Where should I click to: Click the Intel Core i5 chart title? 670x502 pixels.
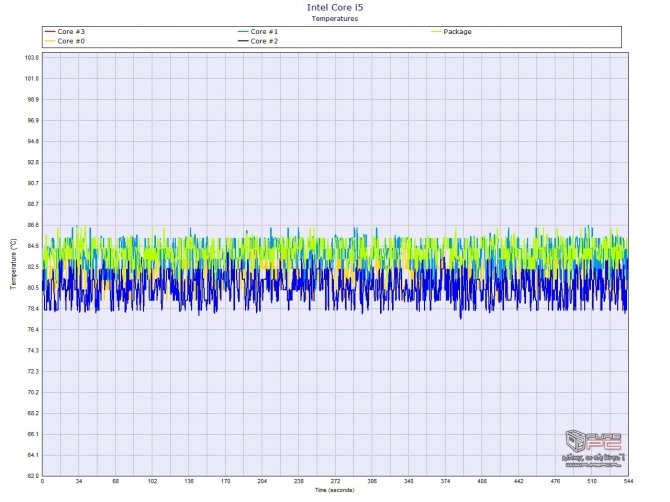[x=335, y=7]
